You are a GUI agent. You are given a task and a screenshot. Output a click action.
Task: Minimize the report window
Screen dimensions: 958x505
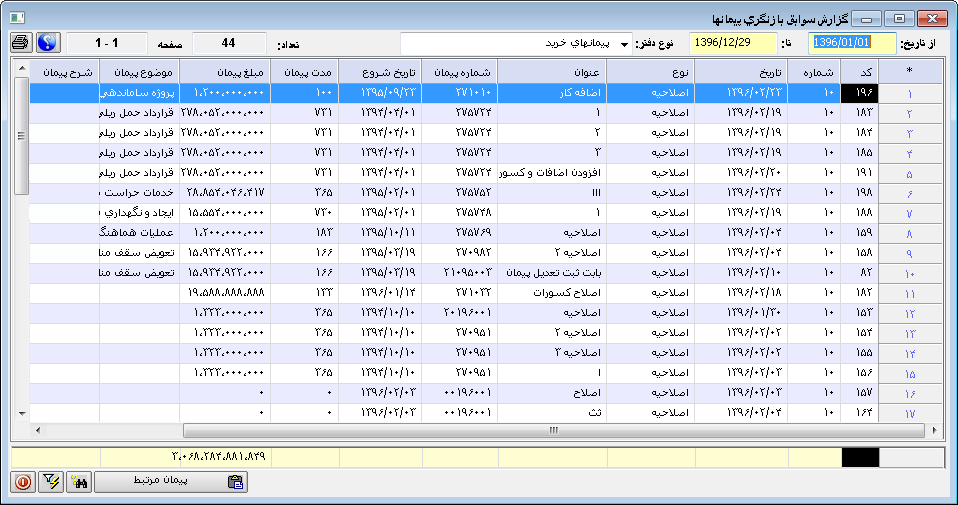point(866,19)
